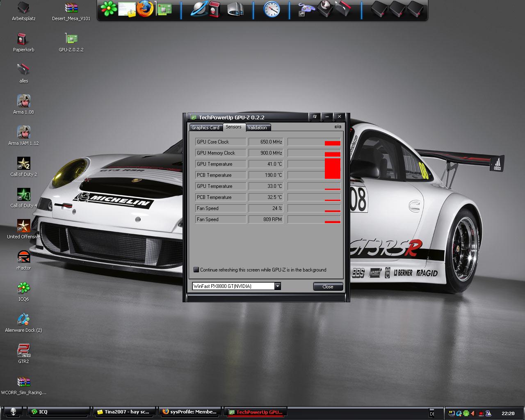Click the dark folder icon with red stripe in dock

tap(343, 9)
